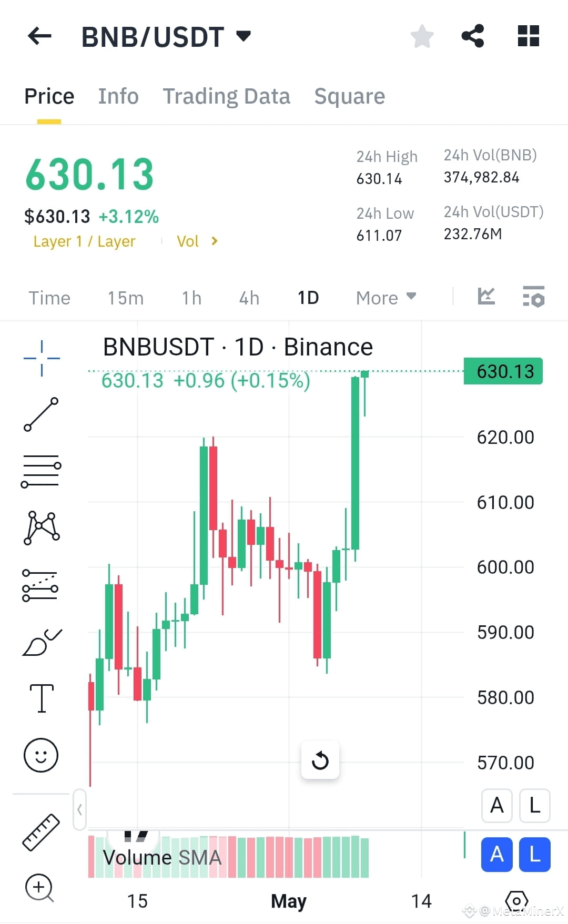Open the emoji sticker tool
568x924 pixels.
click(41, 755)
